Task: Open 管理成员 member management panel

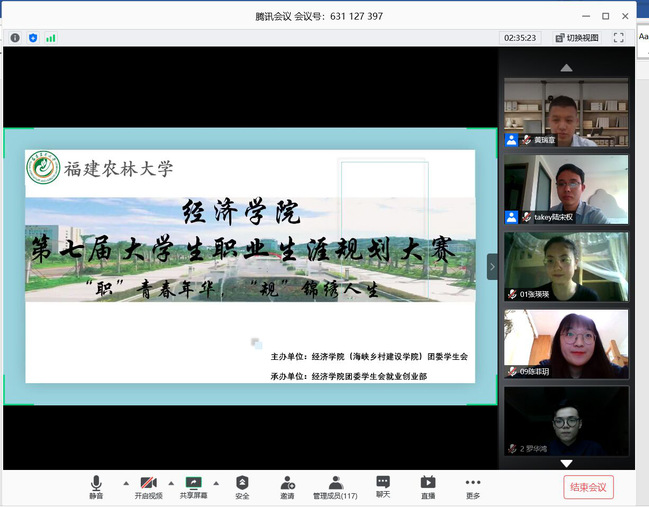Action: (x=335, y=486)
